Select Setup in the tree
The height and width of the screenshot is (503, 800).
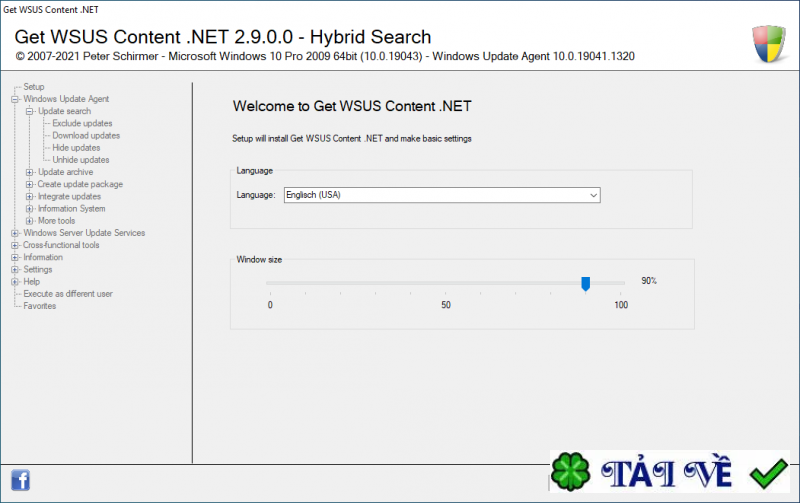pos(34,87)
